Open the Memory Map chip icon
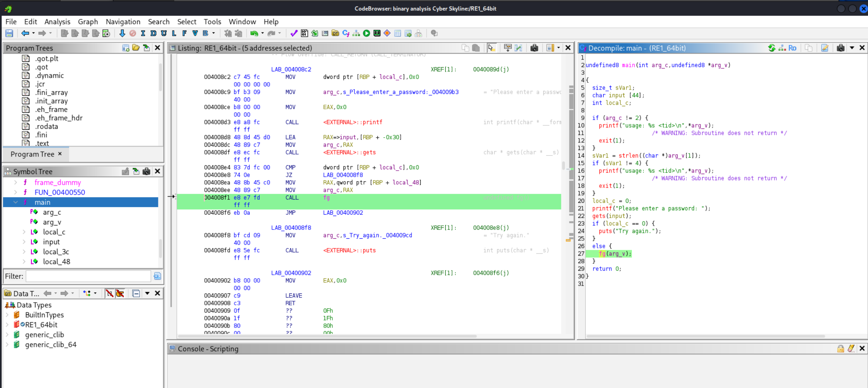This screenshot has height=388, width=868. 377,33
